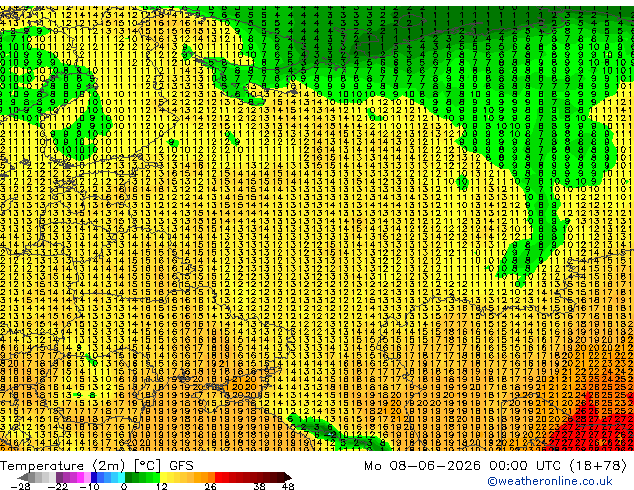
Task: Open the weatheronline.co.uk copyright link
Action: pyautogui.click(x=549, y=481)
